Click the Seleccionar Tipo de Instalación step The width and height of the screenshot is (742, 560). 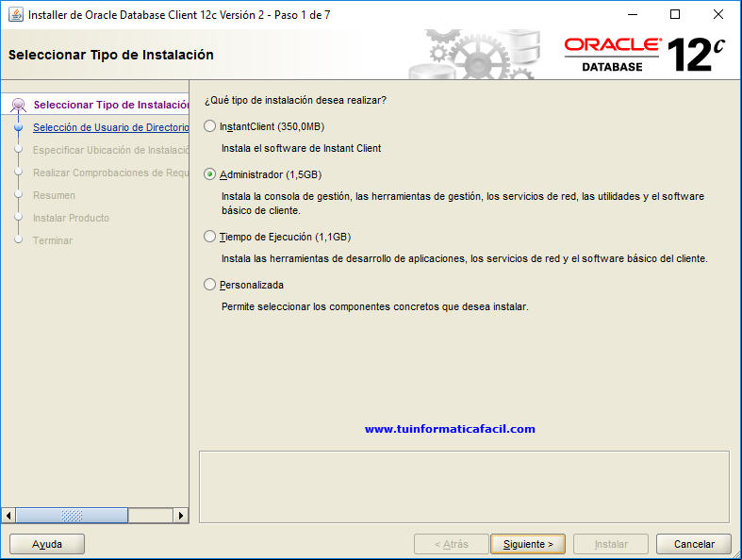click(x=110, y=105)
